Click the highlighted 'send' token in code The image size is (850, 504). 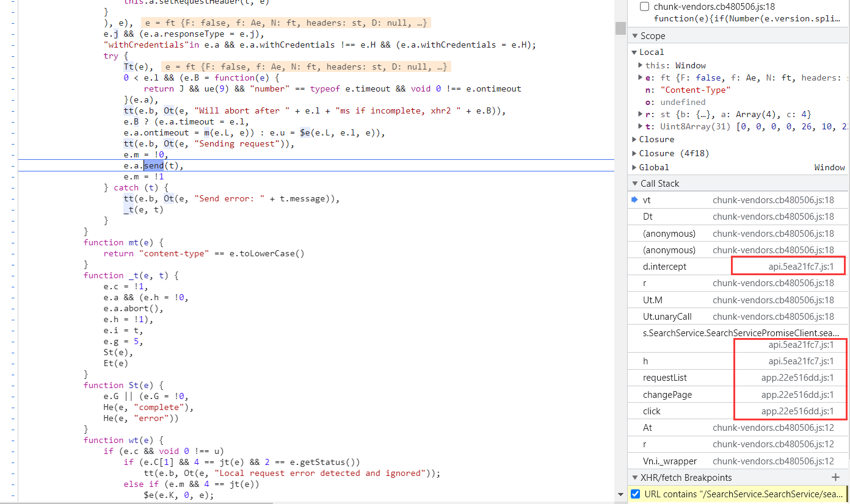(x=154, y=166)
